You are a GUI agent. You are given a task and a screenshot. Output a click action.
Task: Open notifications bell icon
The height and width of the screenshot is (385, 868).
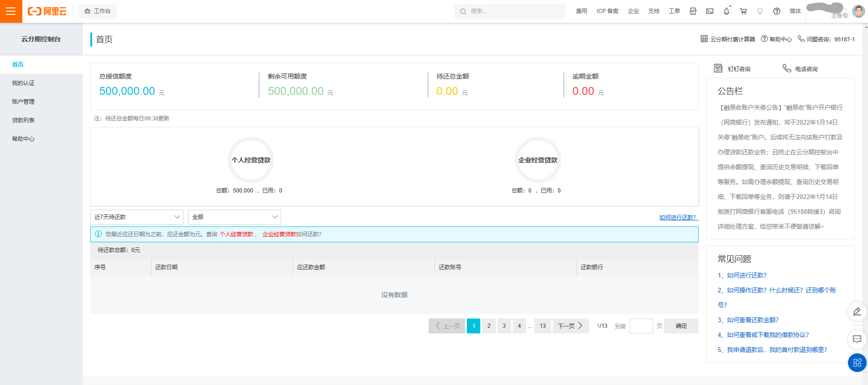(727, 11)
